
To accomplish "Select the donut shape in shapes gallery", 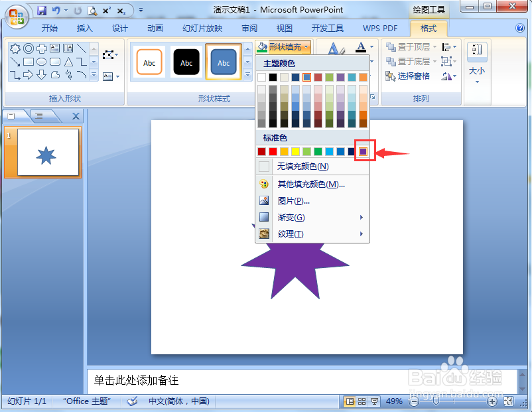I will (29, 48).
